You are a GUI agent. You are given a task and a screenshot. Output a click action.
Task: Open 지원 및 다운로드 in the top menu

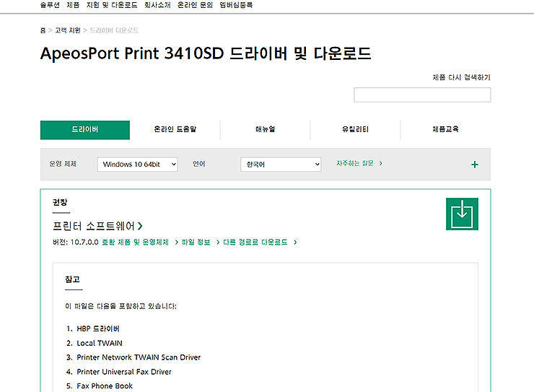112,5
